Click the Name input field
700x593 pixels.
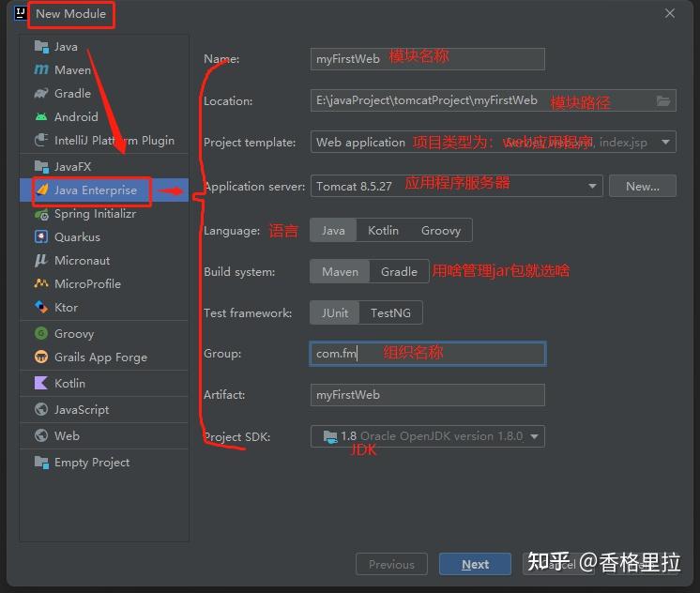[428, 59]
